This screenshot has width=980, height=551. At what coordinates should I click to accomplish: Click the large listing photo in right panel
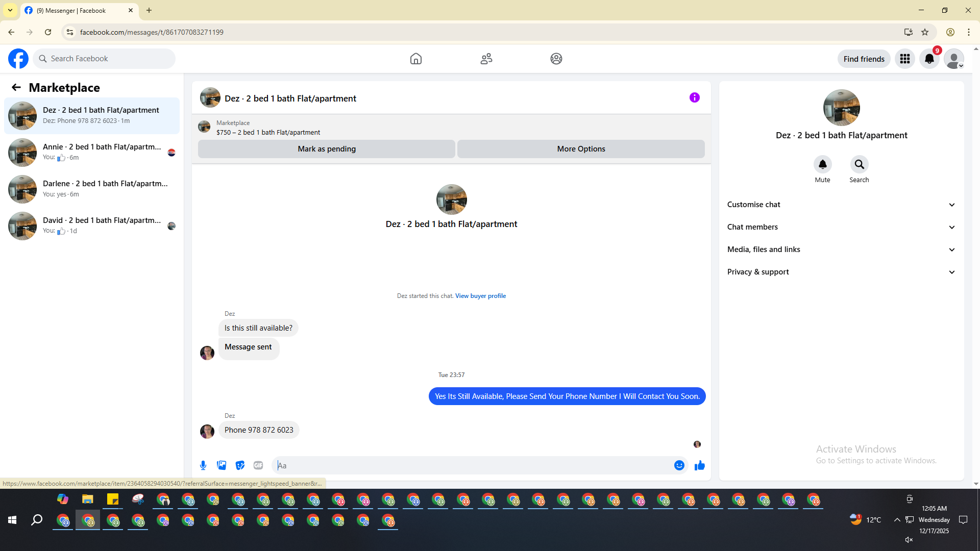point(842,108)
